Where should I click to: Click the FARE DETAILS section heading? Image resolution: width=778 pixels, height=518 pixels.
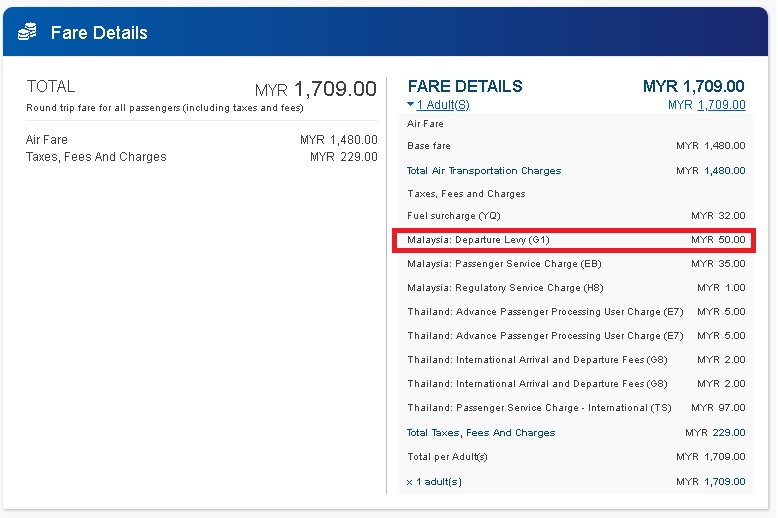(x=465, y=86)
